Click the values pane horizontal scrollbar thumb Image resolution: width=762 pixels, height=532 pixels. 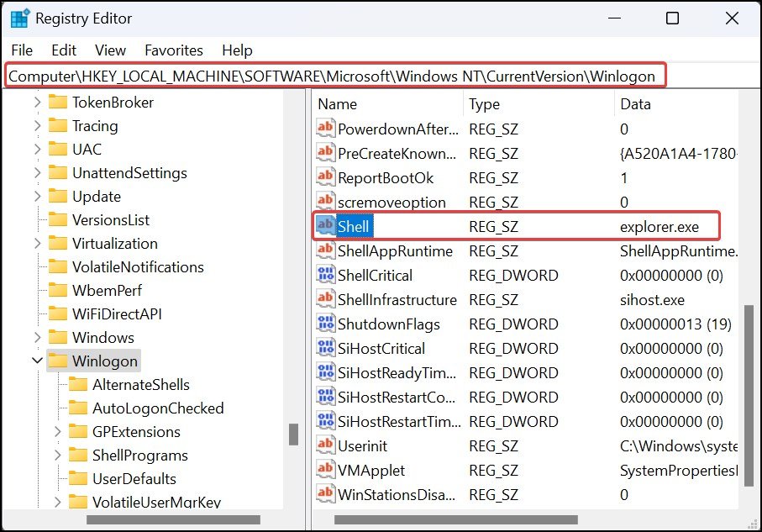coord(456,520)
